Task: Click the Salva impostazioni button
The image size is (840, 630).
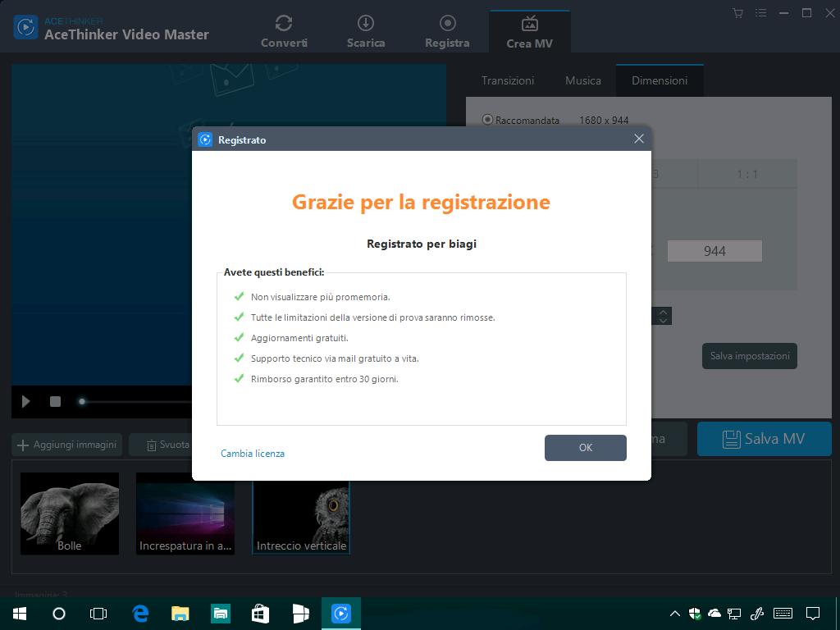Action: pyautogui.click(x=750, y=356)
